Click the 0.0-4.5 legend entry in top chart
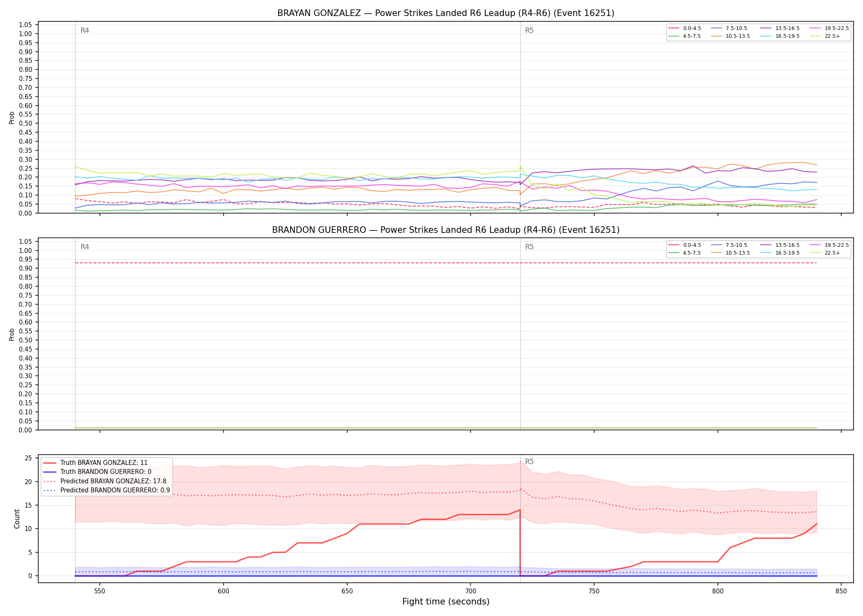The height and width of the screenshot is (616, 863). click(685, 28)
